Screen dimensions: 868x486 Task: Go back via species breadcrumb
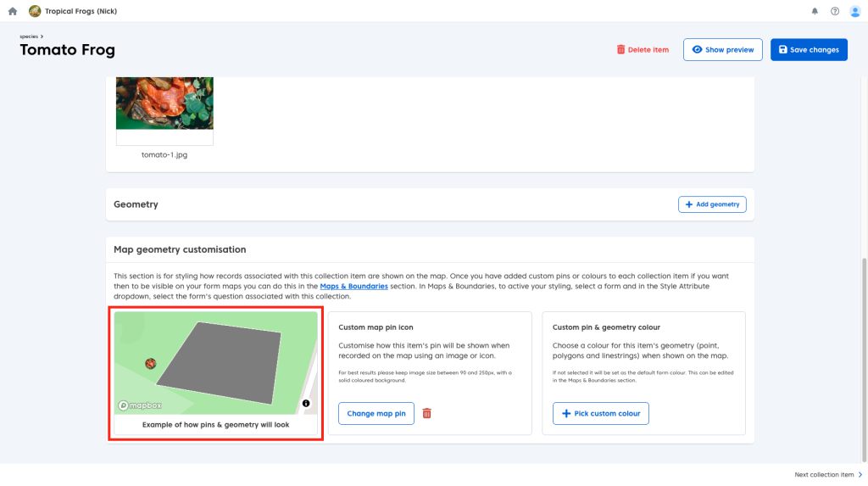click(31, 36)
